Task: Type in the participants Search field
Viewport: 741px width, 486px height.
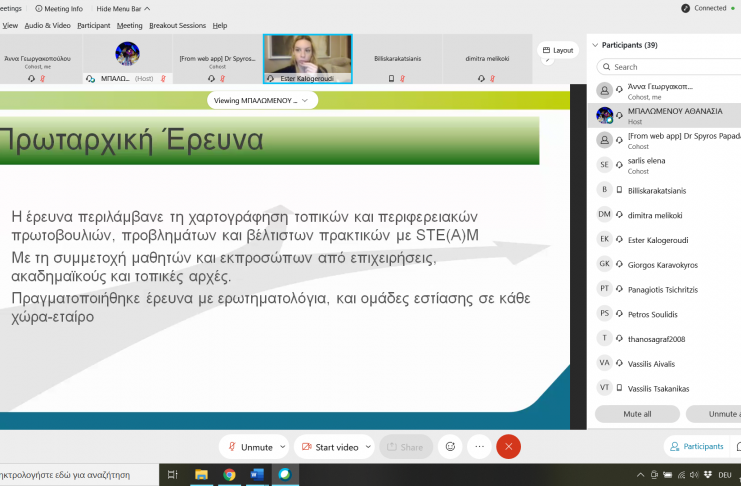Action: [x=670, y=67]
